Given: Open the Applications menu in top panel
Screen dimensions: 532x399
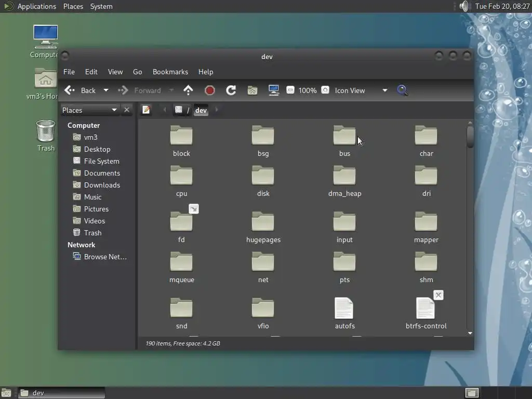Looking at the screenshot, I should pyautogui.click(x=37, y=6).
